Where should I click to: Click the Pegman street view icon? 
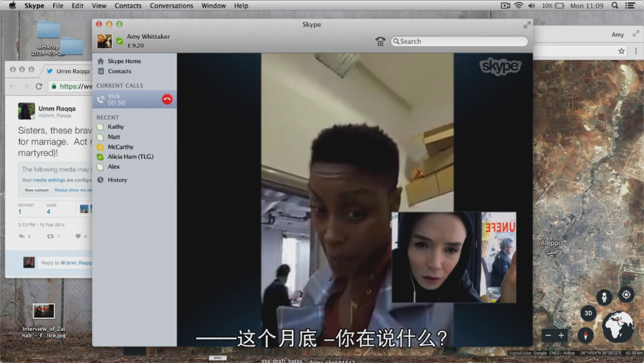tap(604, 297)
